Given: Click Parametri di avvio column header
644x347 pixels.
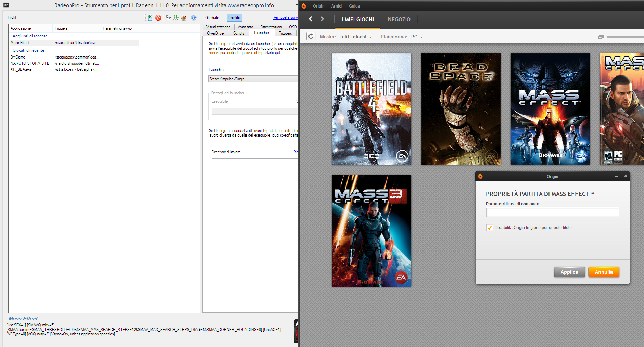Looking at the screenshot, I should coord(121,28).
